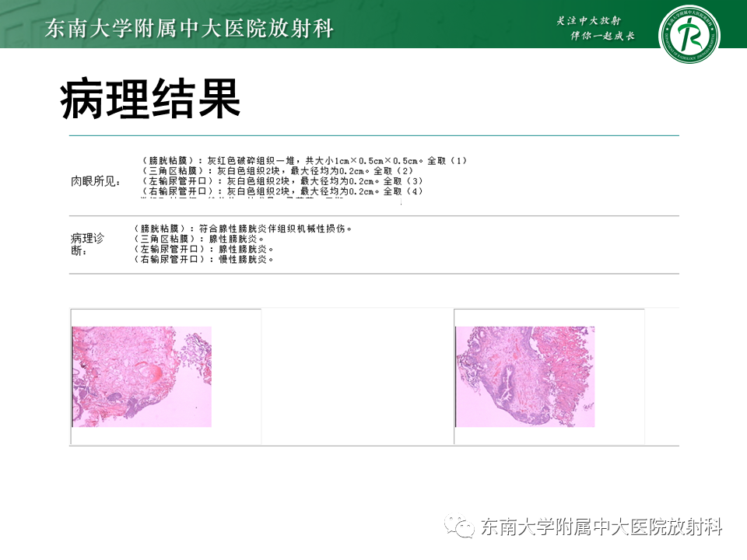
Task: Click the gross finding line ending 全取（1）
Action: (x=304, y=161)
